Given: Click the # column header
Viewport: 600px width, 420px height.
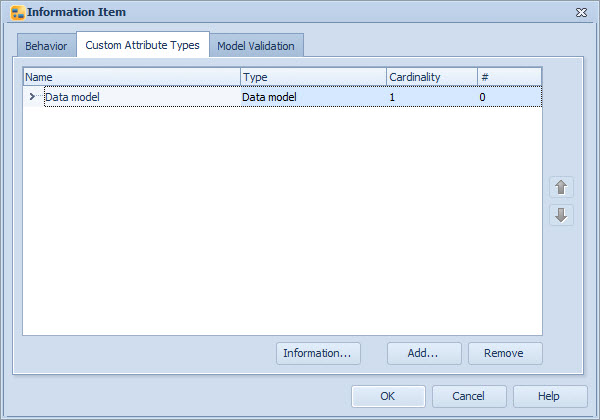Looking at the screenshot, I should tap(508, 77).
